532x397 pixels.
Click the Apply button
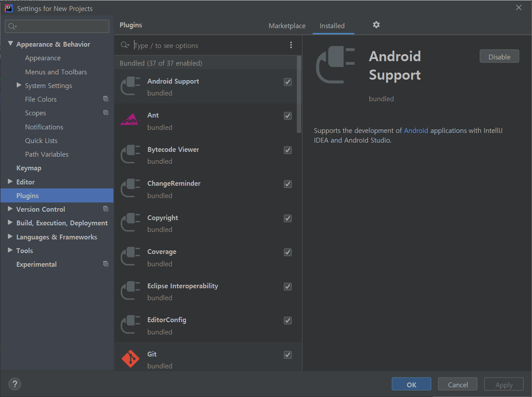click(504, 384)
